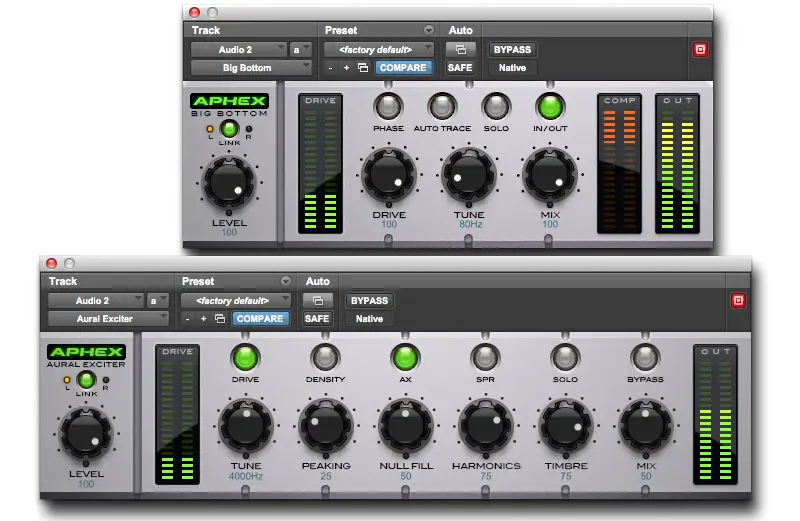This screenshot has width=800, height=521.
Task: Click copy settings icon in Aural Exciter preset row
Action: tap(220, 319)
